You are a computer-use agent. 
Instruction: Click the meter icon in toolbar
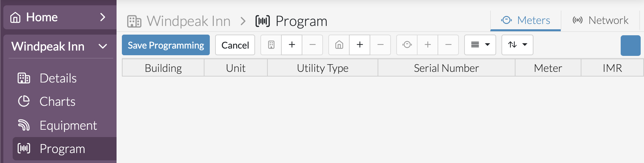407,45
